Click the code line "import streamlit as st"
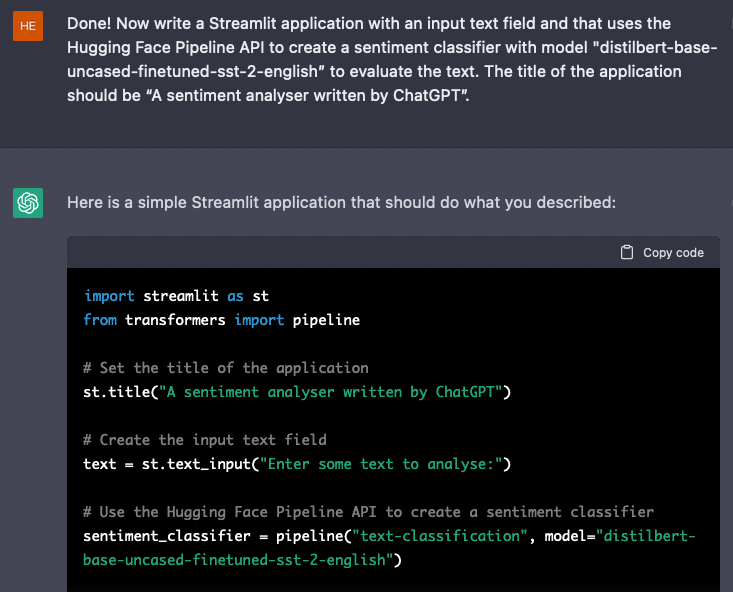The image size is (733, 592). pyautogui.click(x=176, y=296)
